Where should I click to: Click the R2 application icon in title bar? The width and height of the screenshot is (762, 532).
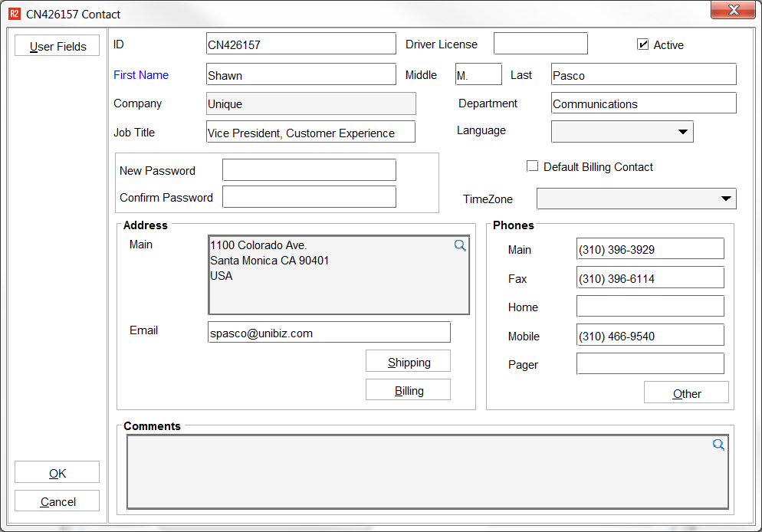coord(15,14)
